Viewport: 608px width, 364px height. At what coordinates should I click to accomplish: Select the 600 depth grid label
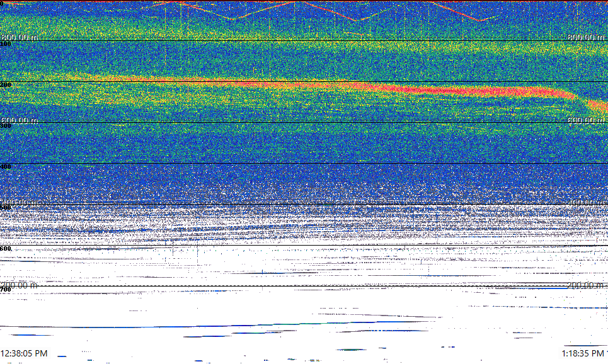click(6, 249)
